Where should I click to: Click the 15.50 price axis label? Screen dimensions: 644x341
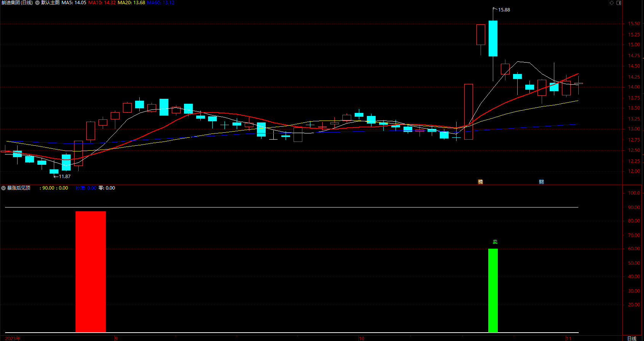(x=634, y=24)
